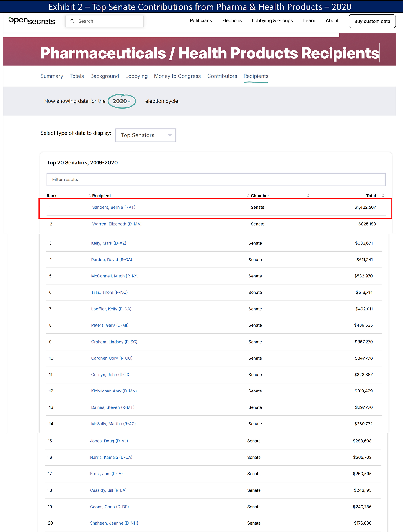Sort table by Rank column arrows
The image size is (403, 532).
89,196
